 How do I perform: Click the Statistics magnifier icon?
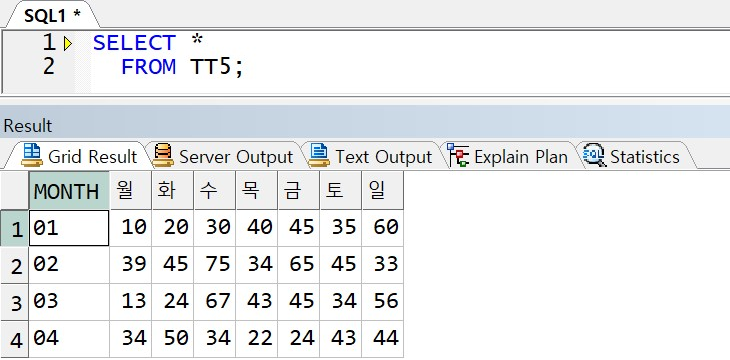pyautogui.click(x=594, y=155)
